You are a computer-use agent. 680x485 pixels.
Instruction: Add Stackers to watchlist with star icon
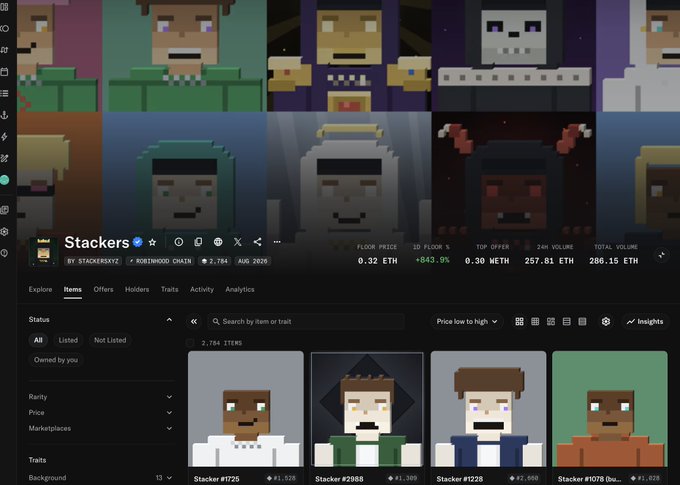[x=152, y=242]
